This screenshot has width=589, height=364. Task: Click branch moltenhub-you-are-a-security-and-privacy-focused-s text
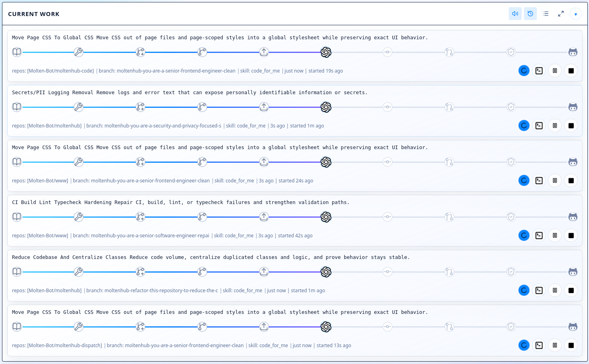[x=154, y=126]
